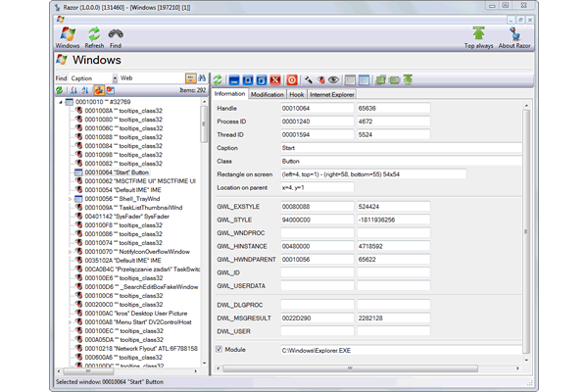Sort the tree descending Z-A

(x=85, y=90)
